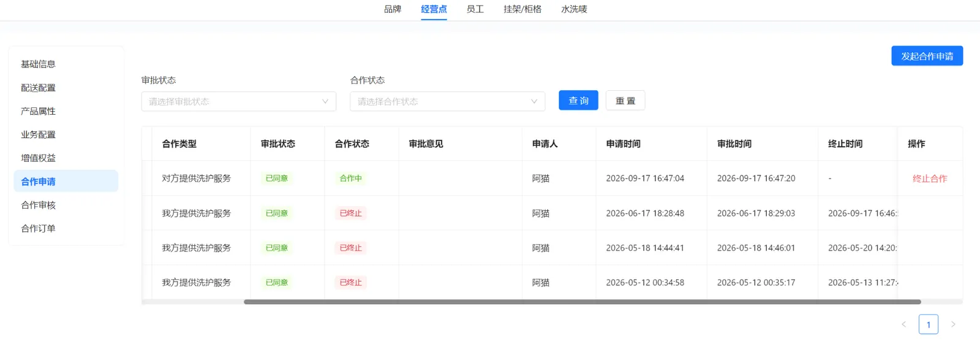
Task: Open the 合作状态 dropdown
Action: tap(447, 101)
